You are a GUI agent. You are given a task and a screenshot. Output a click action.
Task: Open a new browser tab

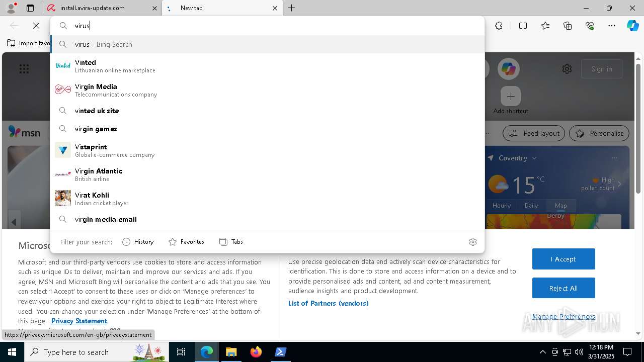pos(292,8)
